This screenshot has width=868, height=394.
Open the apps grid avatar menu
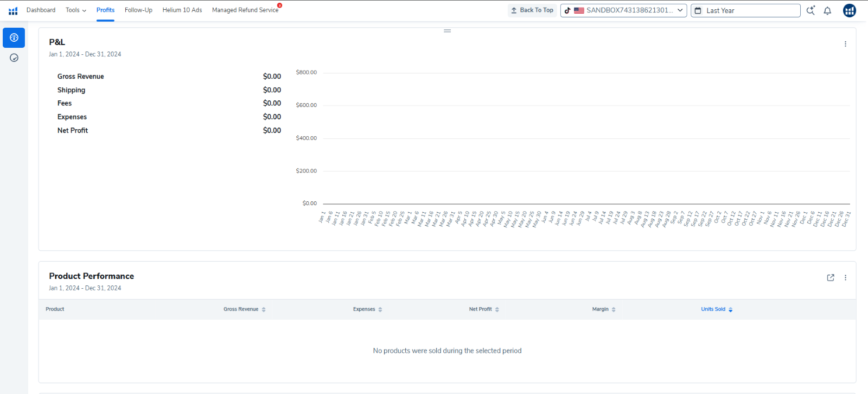[x=849, y=10]
